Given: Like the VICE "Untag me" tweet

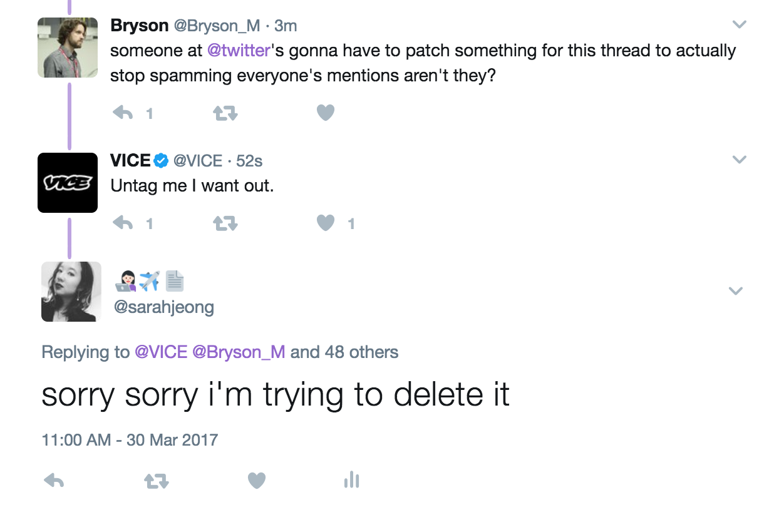Looking at the screenshot, I should [325, 223].
